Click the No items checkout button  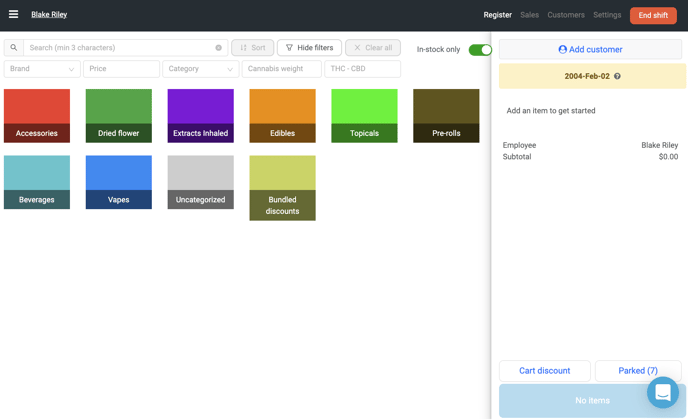[592, 401]
